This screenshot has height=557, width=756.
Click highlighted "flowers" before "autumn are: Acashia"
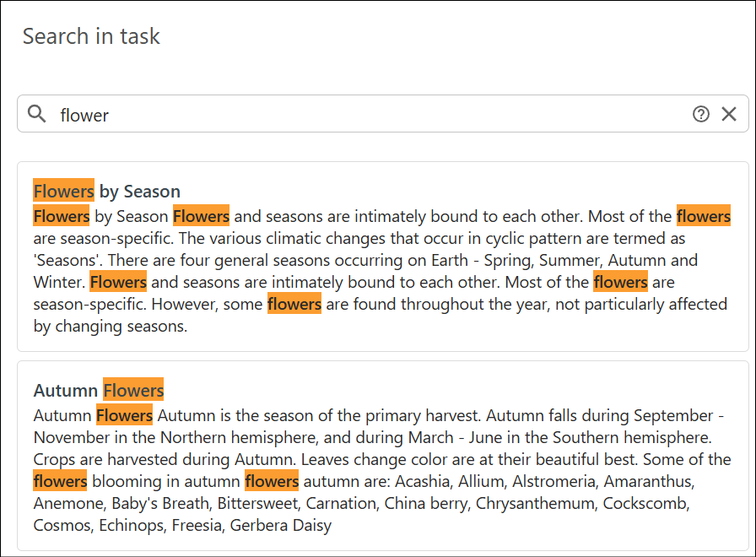coord(272,481)
